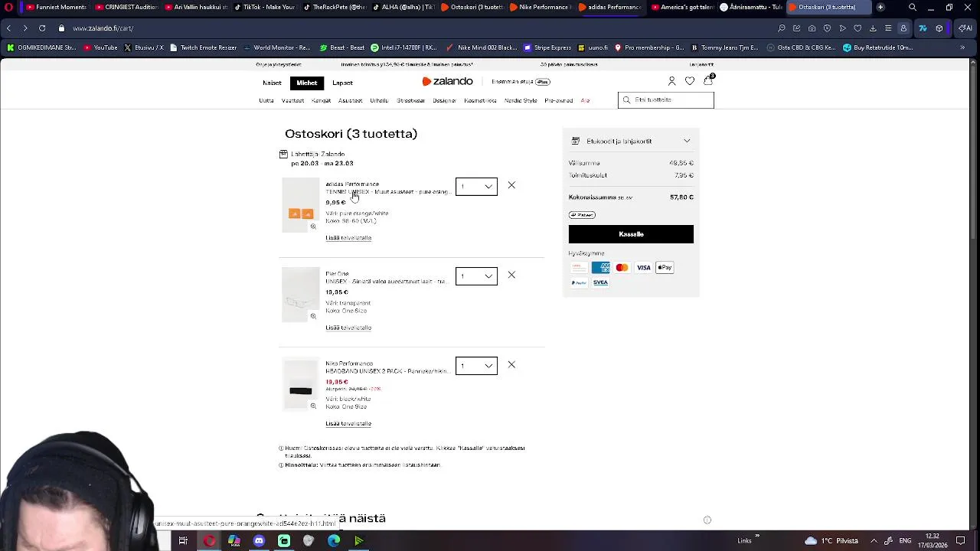
Task: Open the Urheilu menu item
Action: tap(379, 100)
